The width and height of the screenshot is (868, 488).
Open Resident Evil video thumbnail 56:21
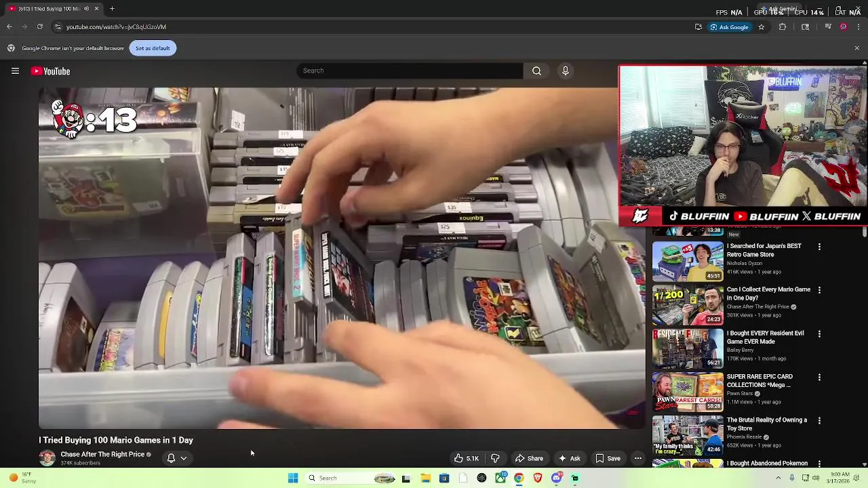coord(688,348)
